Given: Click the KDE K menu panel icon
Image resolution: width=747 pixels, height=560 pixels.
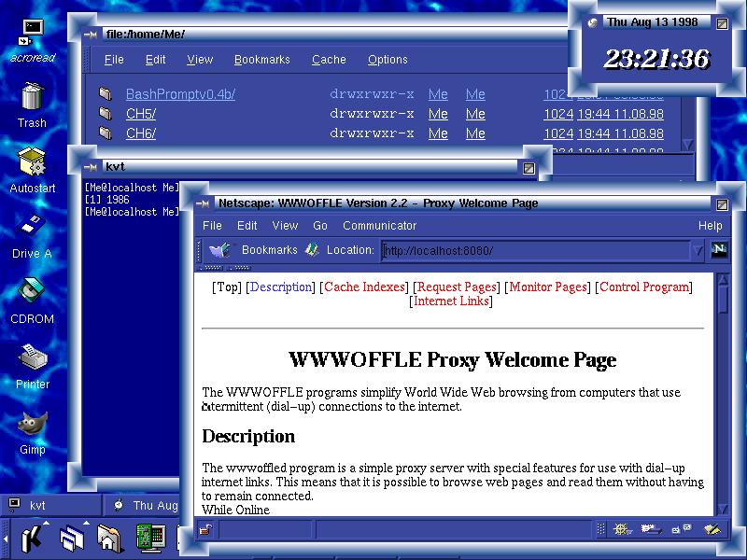Looking at the screenshot, I should 31,538.
